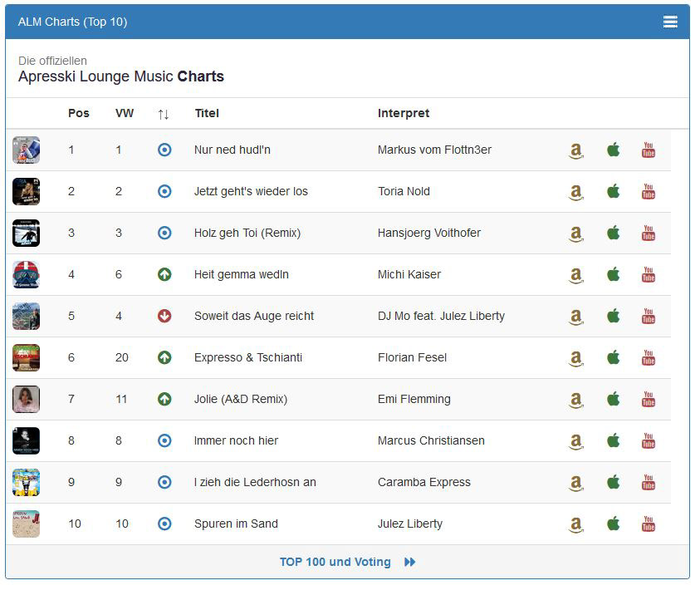This screenshot has width=700, height=590.
Task: Click Apple icon for Soweit das Auge reicht
Action: 613,316
